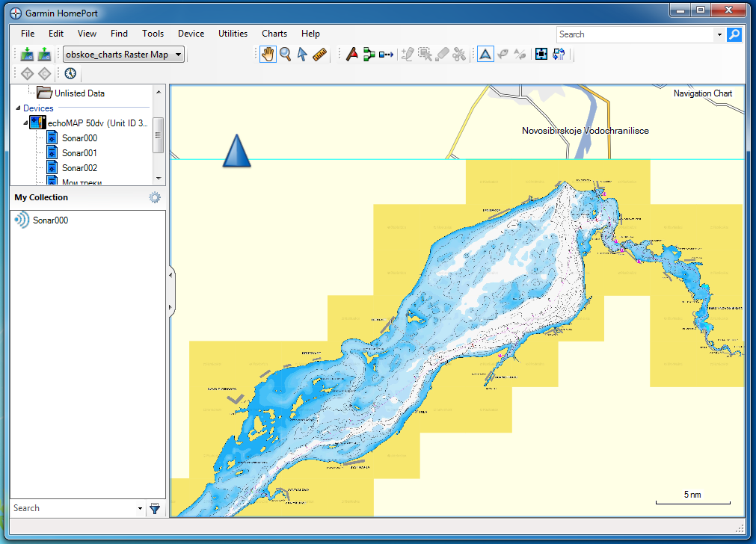This screenshot has height=544, width=756.
Task: Open the top Search field dropdown arrow
Action: pyautogui.click(x=719, y=34)
